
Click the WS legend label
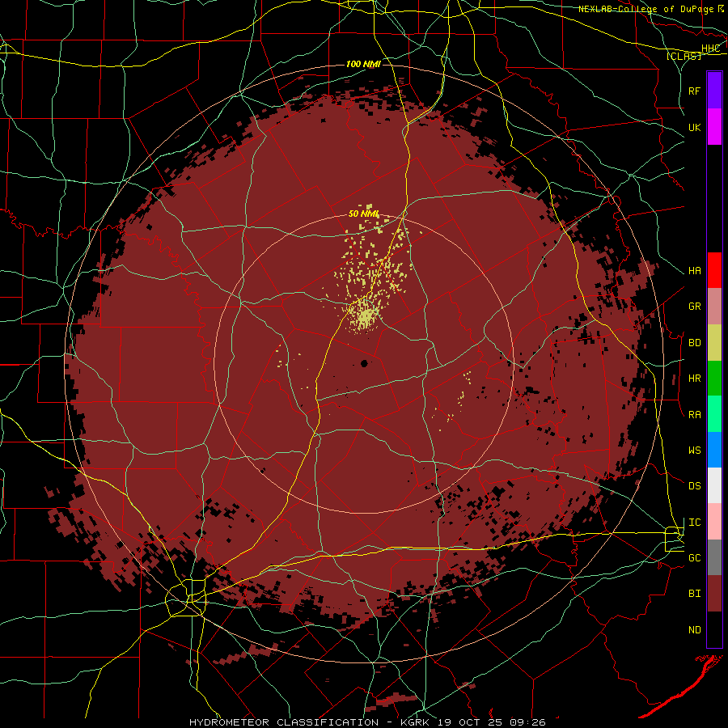pos(695,451)
